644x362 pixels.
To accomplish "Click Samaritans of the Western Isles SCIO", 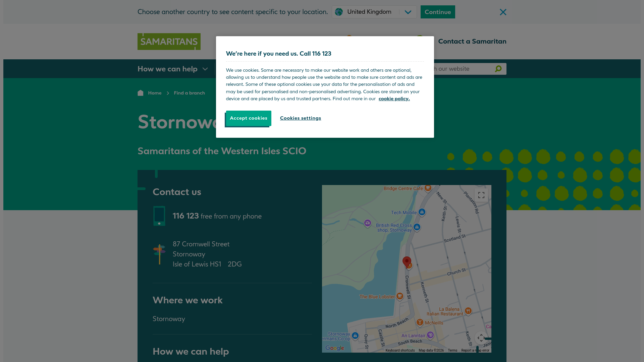I will 222,151.
